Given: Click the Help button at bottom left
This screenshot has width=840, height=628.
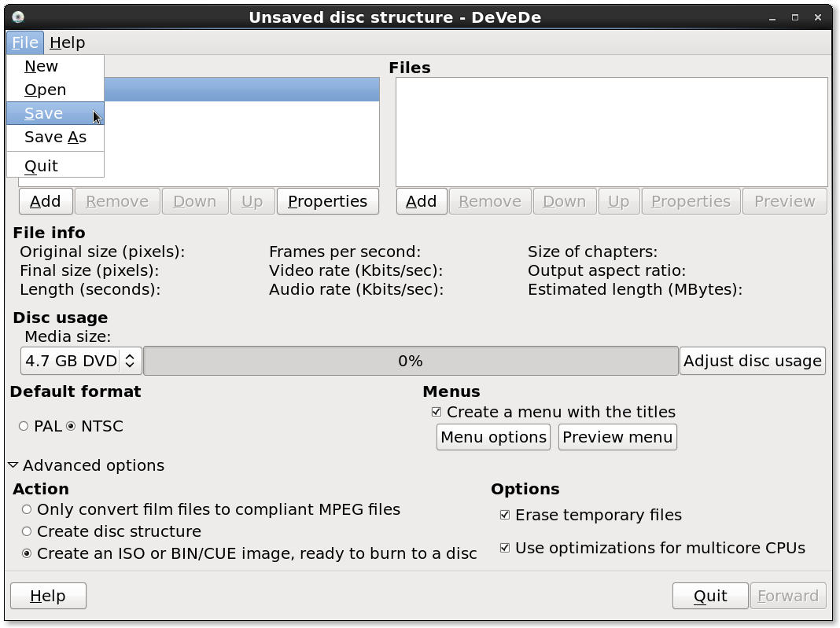Looking at the screenshot, I should tap(48, 596).
